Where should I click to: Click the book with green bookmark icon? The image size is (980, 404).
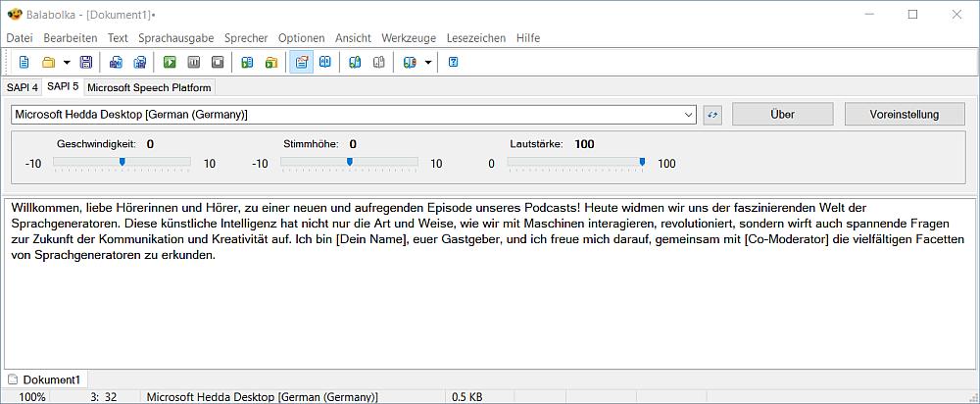(355, 63)
